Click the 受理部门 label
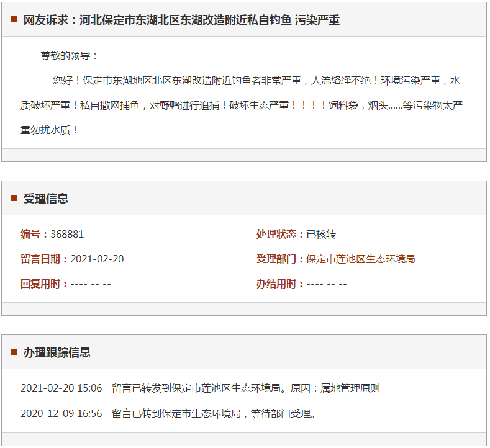Viewport: 490px width, 448px height. pyautogui.click(x=279, y=259)
